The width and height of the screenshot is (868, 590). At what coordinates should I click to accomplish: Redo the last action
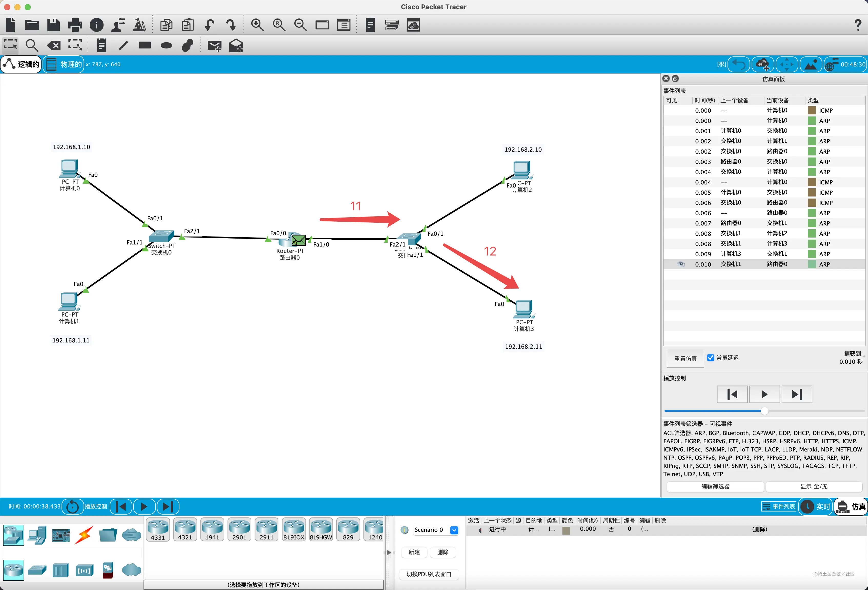coord(231,25)
